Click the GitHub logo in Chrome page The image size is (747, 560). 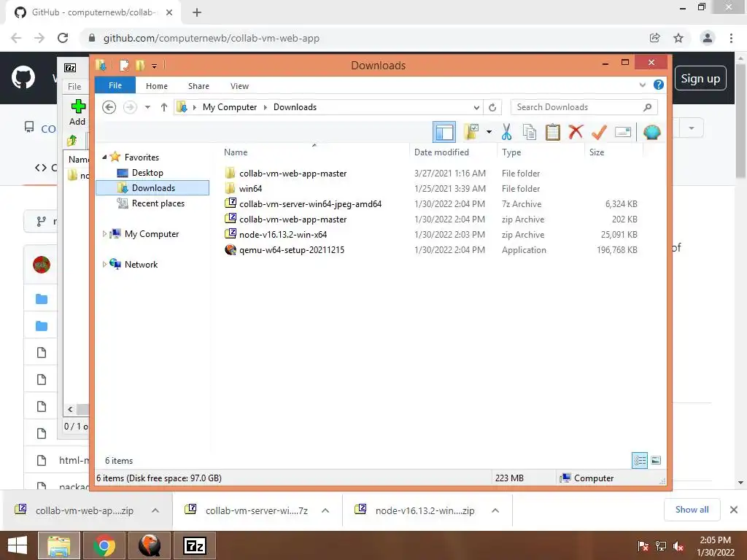point(23,78)
